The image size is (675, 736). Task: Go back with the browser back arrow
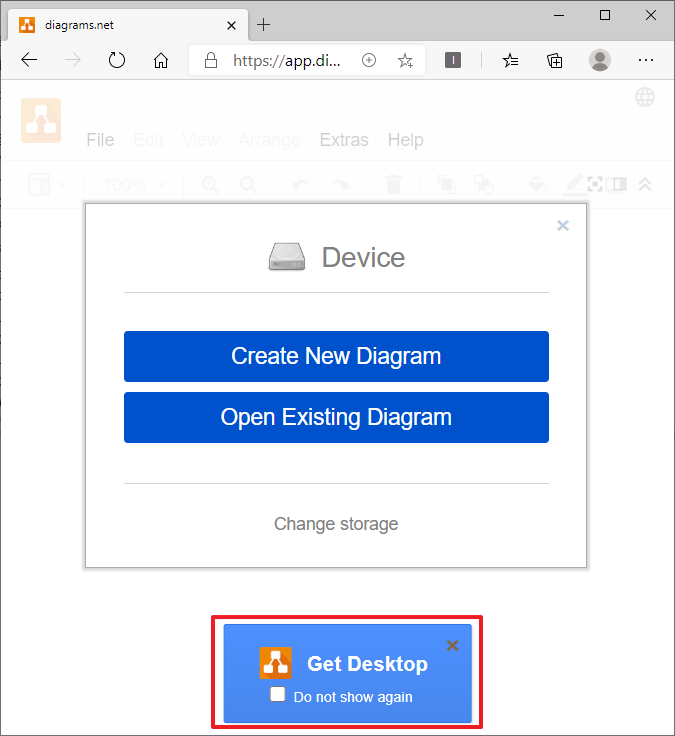(29, 60)
